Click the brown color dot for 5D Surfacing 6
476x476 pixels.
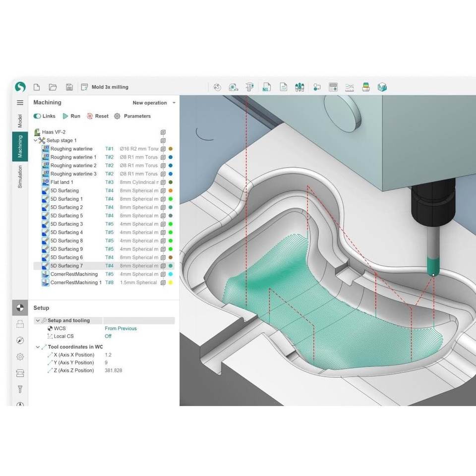click(x=171, y=257)
